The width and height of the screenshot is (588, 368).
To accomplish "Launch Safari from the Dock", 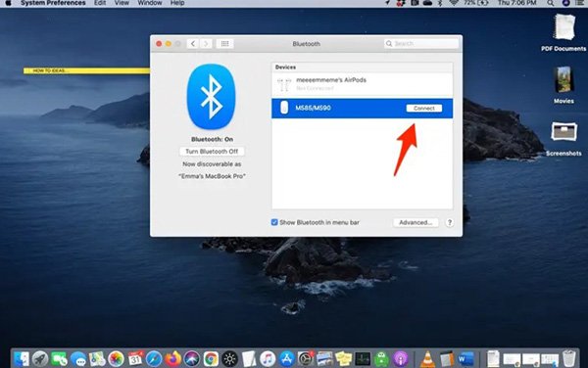I will [154, 359].
